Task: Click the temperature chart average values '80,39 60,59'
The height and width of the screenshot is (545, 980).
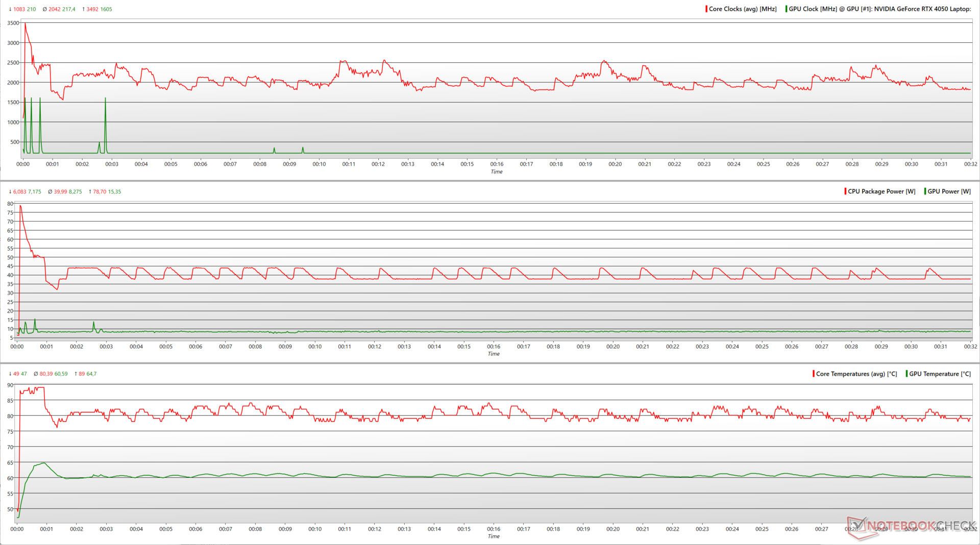Action: pos(54,374)
